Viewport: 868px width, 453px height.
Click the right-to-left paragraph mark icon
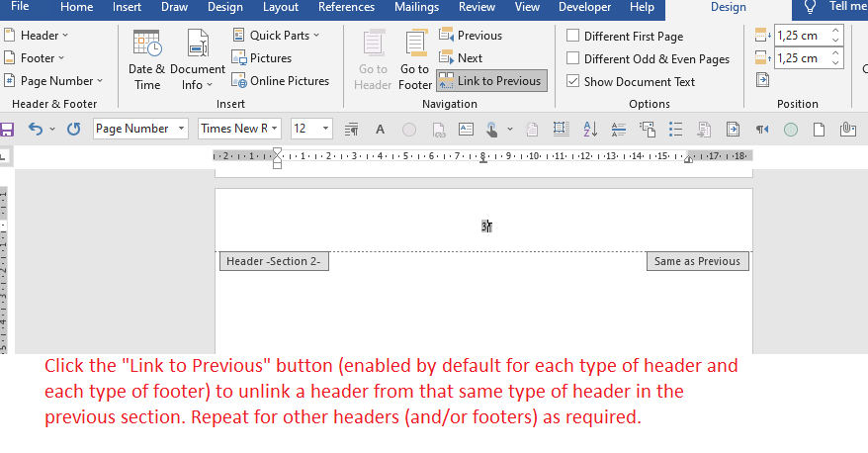click(x=761, y=130)
